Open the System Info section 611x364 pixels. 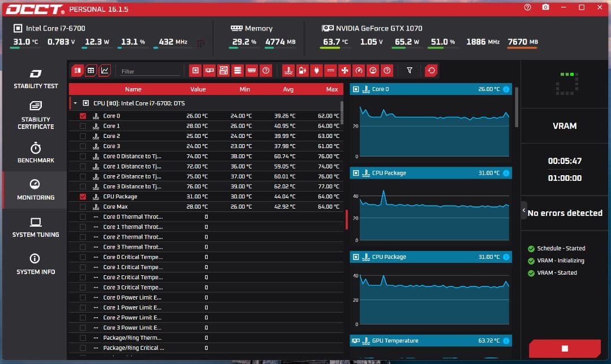pos(36,265)
